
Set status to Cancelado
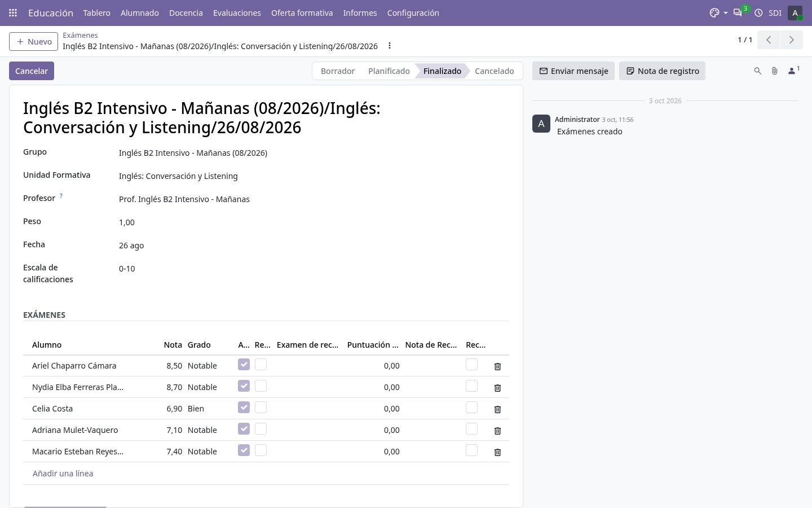495,71
